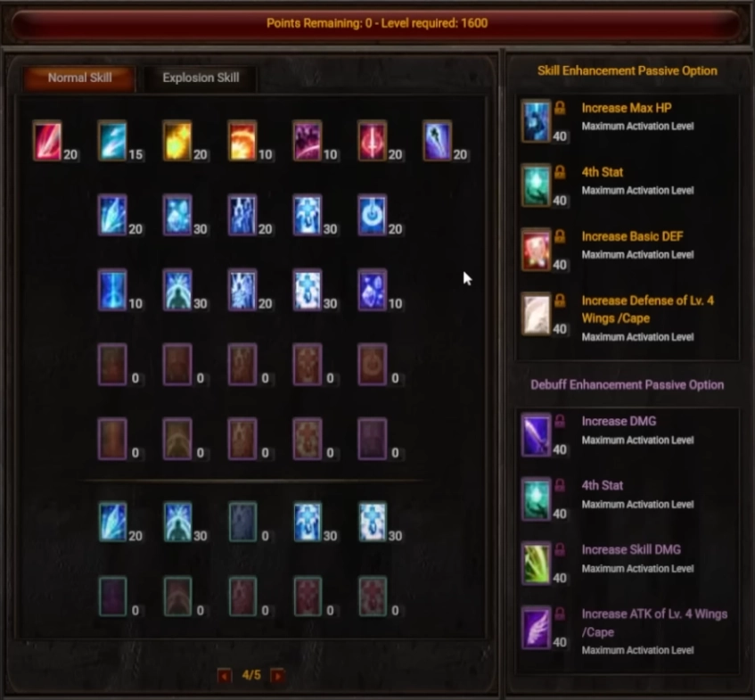
Task: Select the red slash skill icon at level 20
Action: point(47,141)
